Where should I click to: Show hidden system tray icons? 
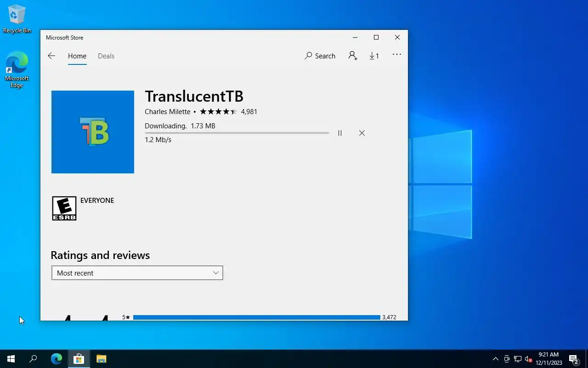pos(496,359)
